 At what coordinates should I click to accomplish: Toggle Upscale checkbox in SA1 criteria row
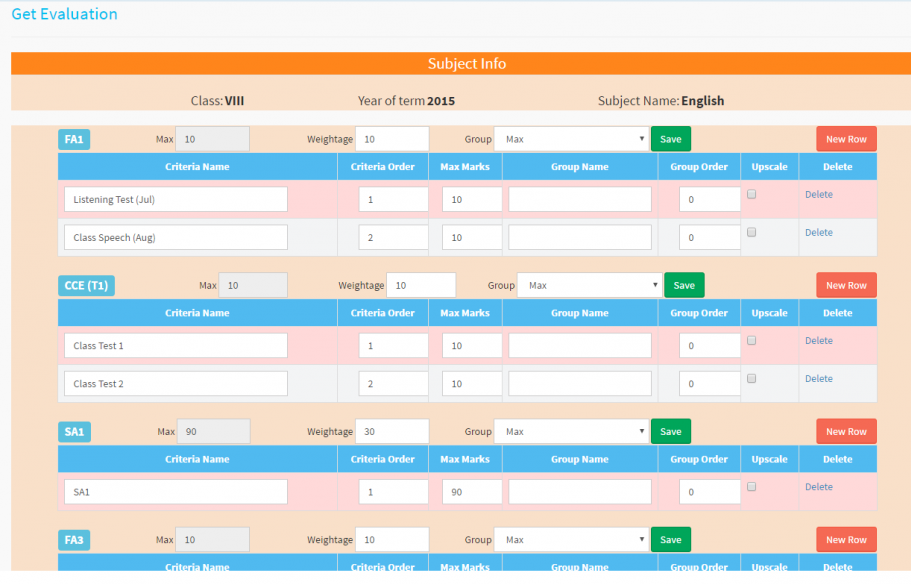click(x=752, y=487)
